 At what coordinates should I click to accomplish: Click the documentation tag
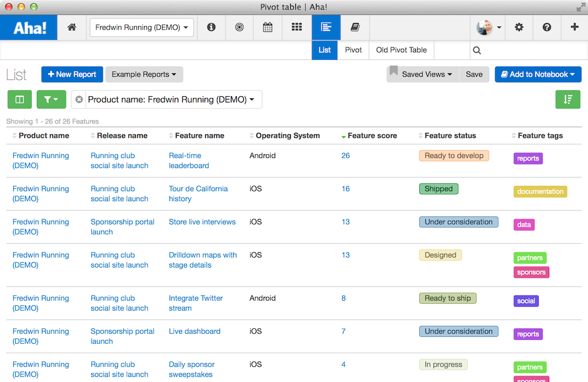[x=540, y=191]
